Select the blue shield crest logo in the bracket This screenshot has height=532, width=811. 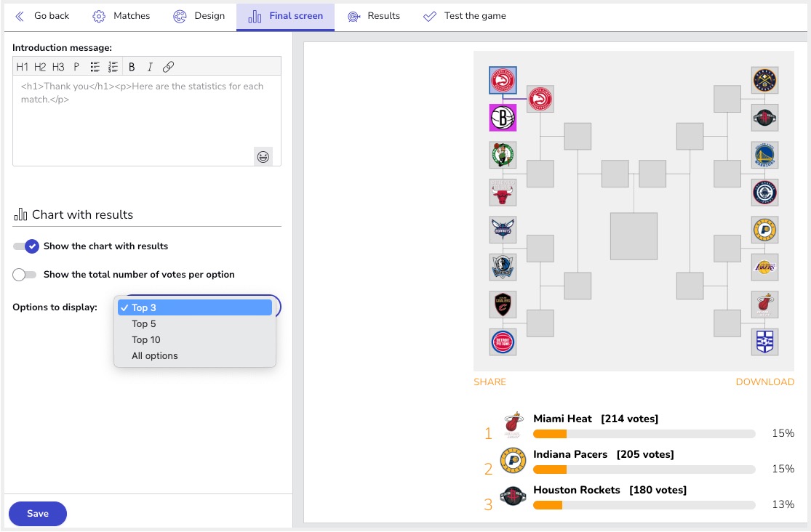(765, 342)
